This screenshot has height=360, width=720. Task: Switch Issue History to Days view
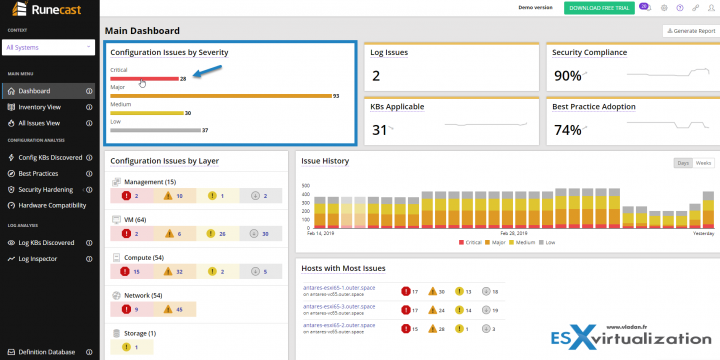click(683, 163)
